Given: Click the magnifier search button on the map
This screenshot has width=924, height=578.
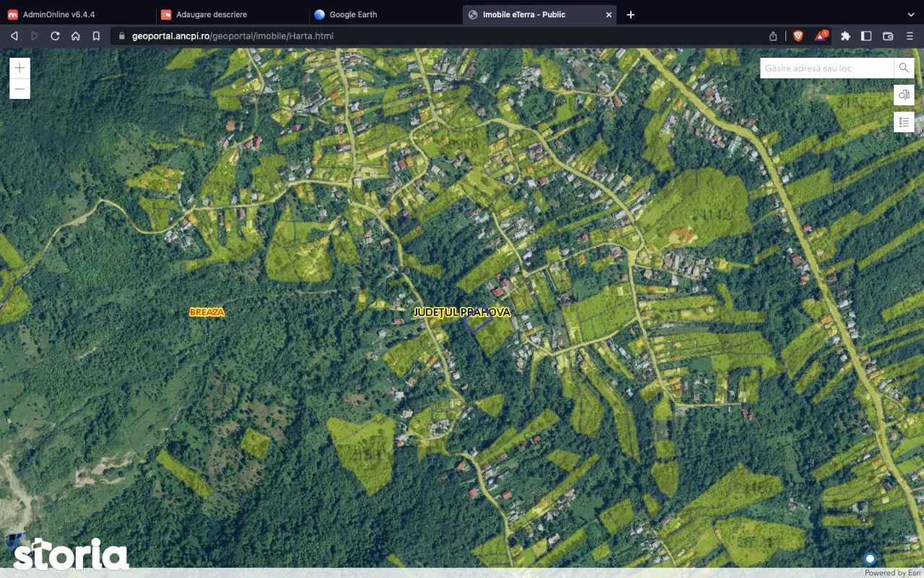Looking at the screenshot, I should 904,68.
